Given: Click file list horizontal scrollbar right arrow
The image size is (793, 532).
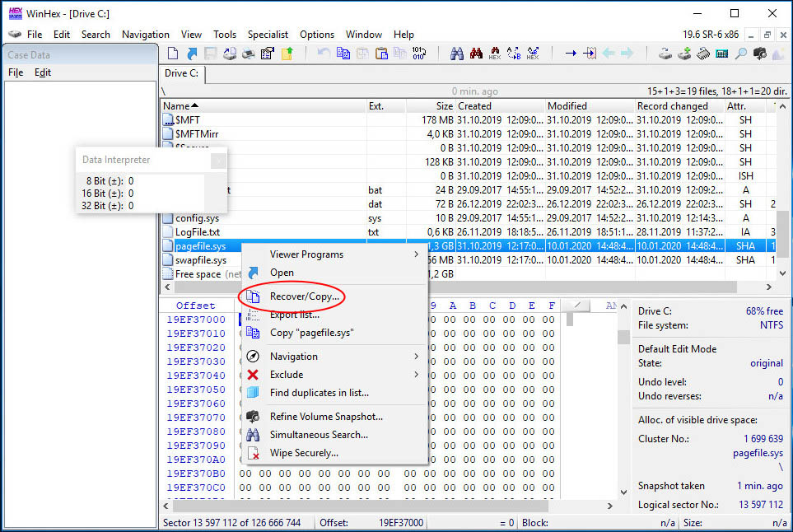Looking at the screenshot, I should [769, 287].
